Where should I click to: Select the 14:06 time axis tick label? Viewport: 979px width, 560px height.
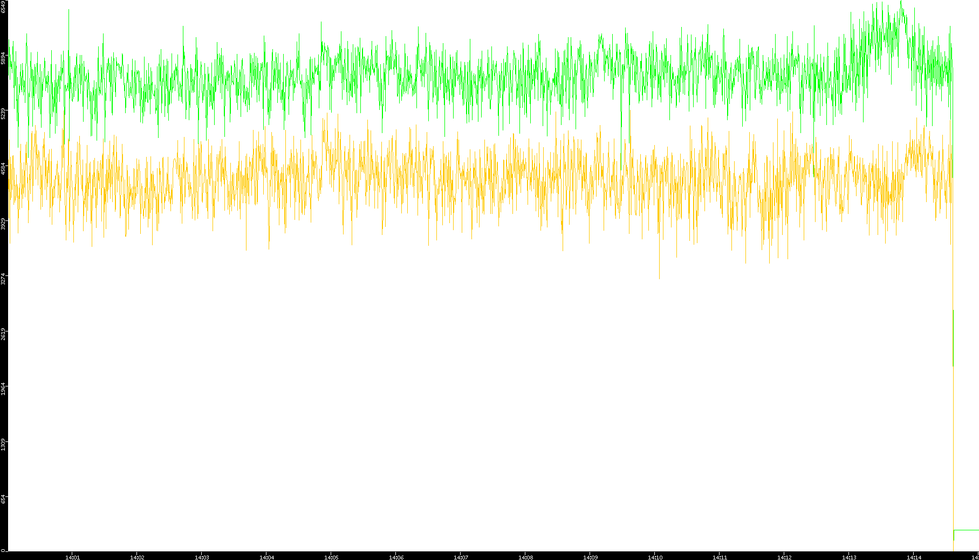(396, 557)
